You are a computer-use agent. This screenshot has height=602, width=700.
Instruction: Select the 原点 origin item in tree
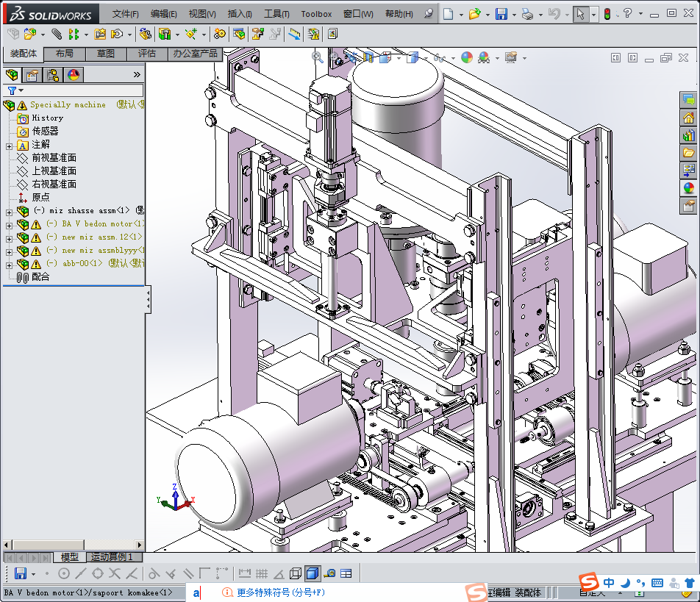coord(40,198)
